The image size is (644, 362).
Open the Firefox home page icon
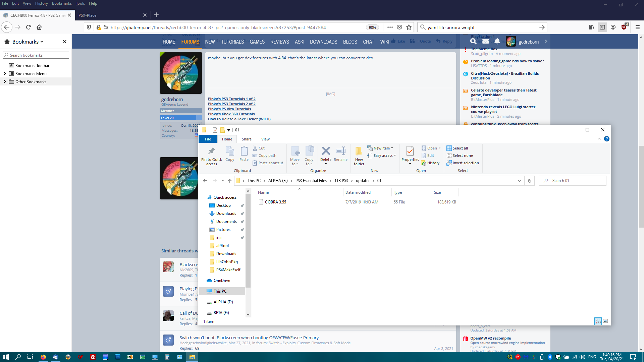(x=39, y=27)
